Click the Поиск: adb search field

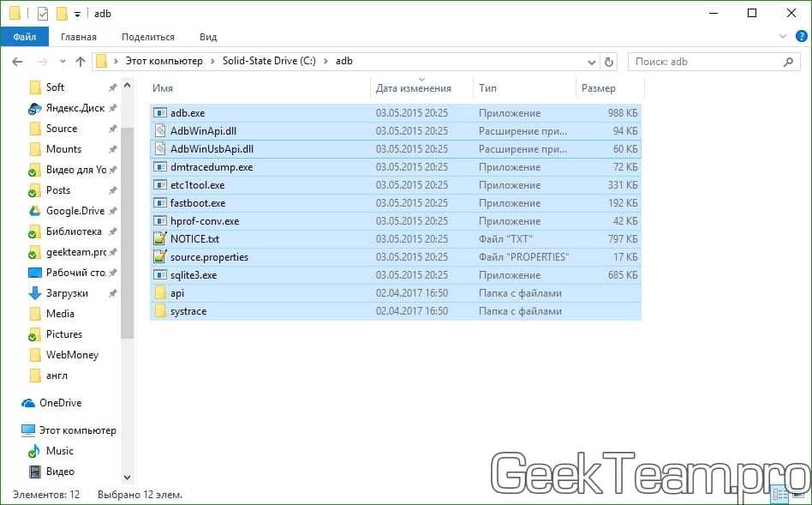pos(707,62)
